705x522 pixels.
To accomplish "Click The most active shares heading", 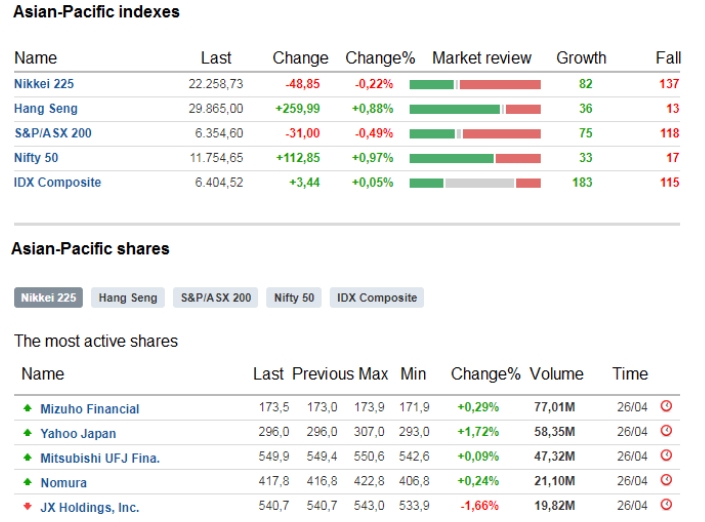I will (96, 341).
